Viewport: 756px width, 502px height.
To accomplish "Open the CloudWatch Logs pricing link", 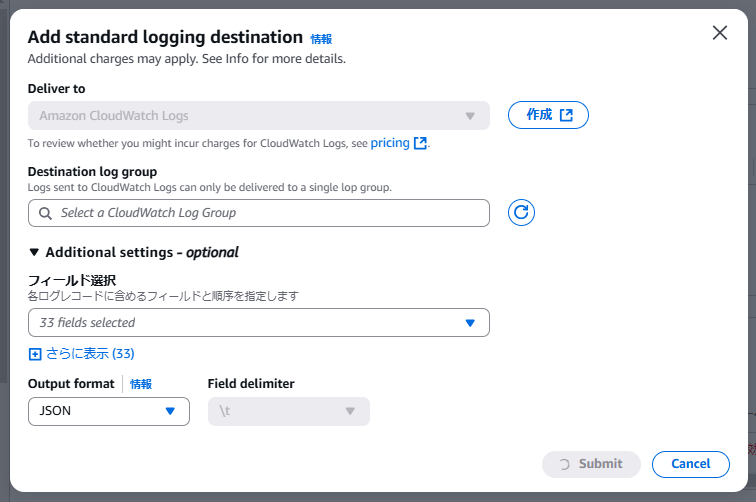I will tap(390, 143).
